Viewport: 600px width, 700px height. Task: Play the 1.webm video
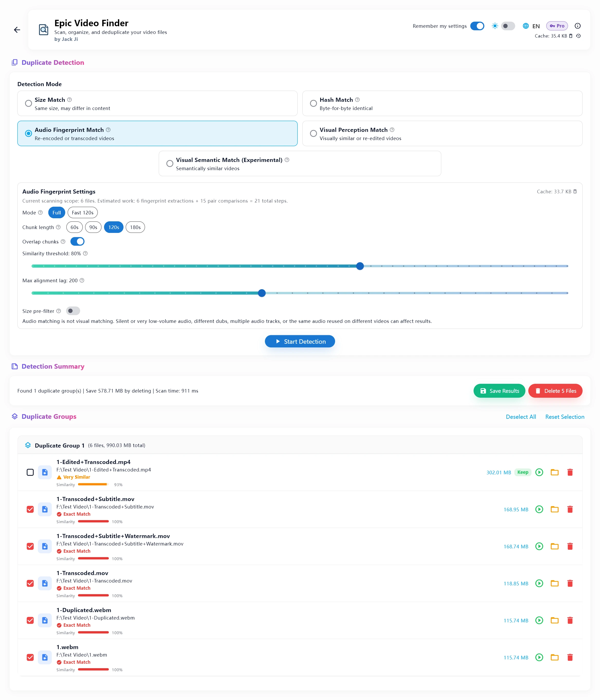pos(539,657)
